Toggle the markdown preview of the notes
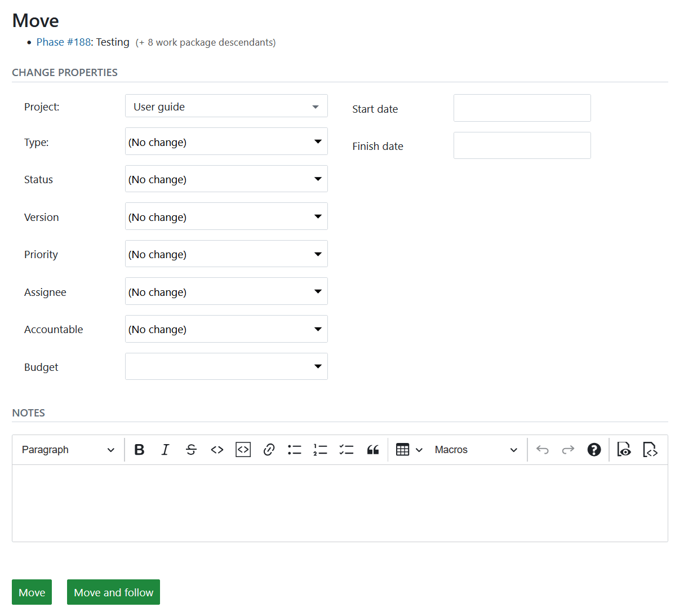The width and height of the screenshot is (675, 616). click(x=624, y=449)
